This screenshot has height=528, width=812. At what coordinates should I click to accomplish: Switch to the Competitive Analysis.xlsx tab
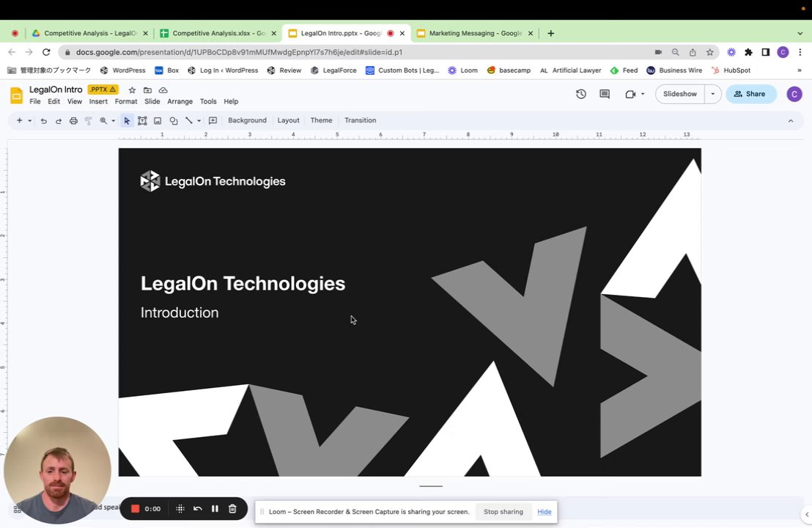coord(218,33)
